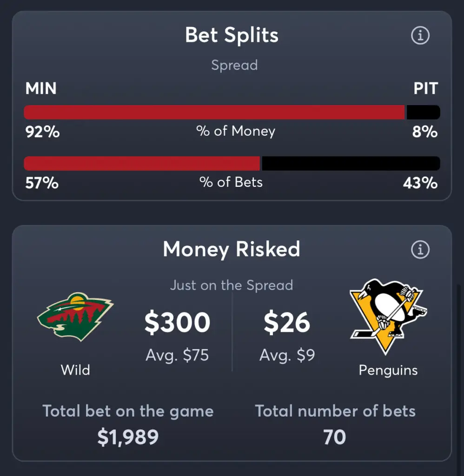Viewport: 464px width, 476px height.
Task: Click the Avg. $75 Wild average text
Action: [x=177, y=355]
